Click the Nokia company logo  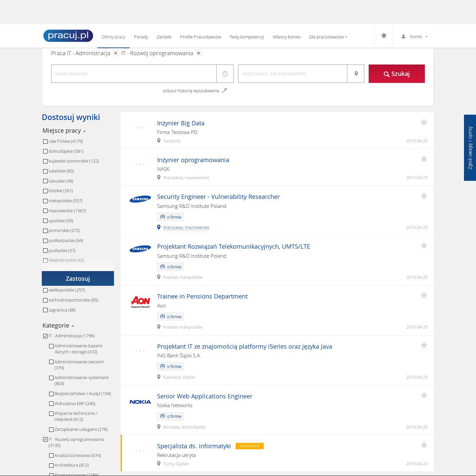140,402
